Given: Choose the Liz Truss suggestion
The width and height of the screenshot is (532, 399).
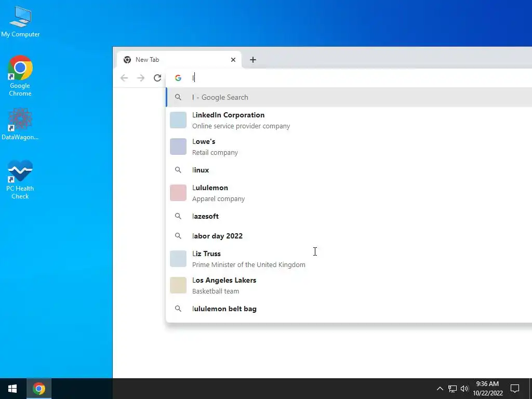Looking at the screenshot, I should coord(349,259).
